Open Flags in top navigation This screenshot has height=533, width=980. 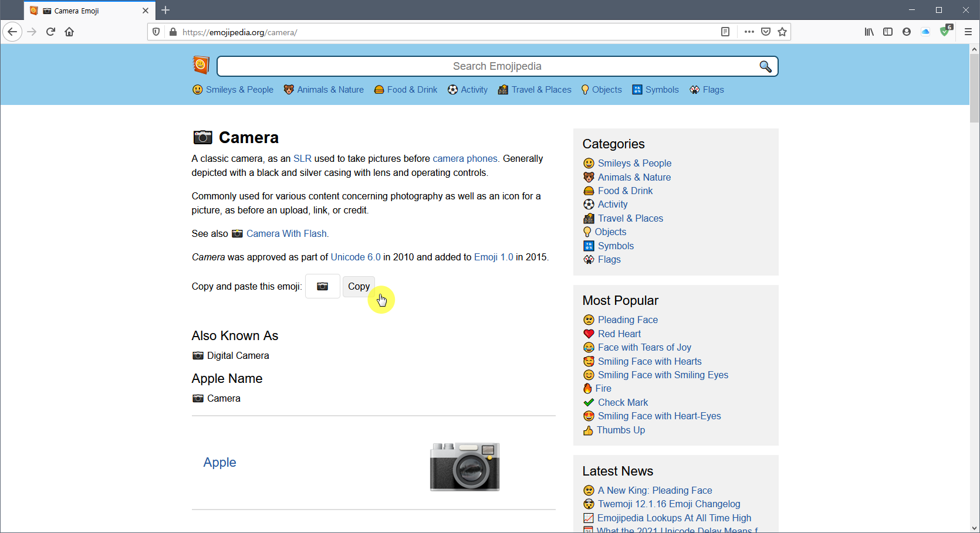[x=707, y=90]
